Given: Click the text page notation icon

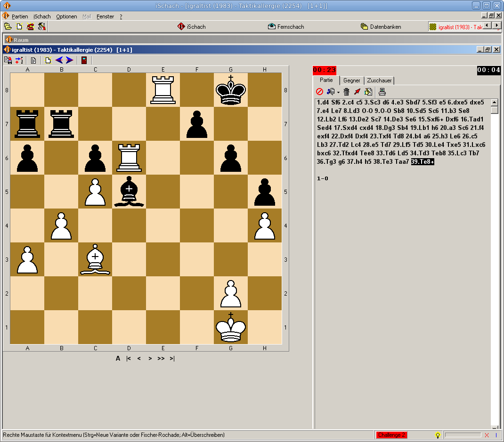Looking at the screenshot, I should [x=33, y=60].
